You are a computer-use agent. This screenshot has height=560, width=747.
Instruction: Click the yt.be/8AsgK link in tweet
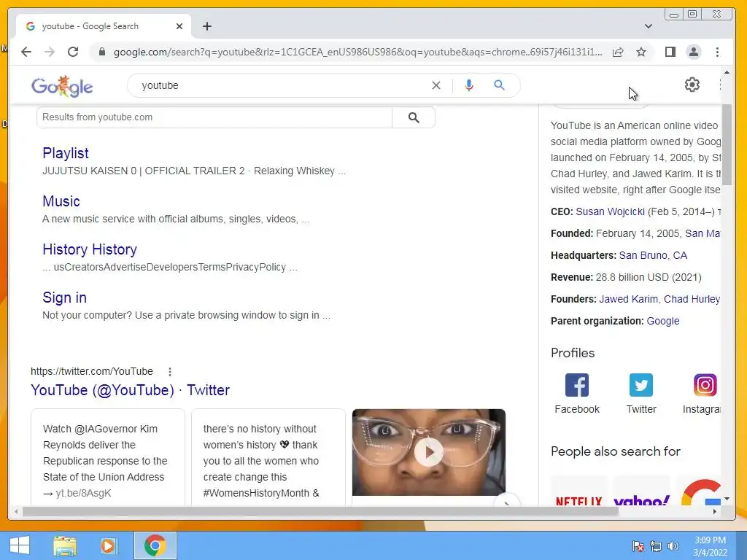(x=83, y=494)
